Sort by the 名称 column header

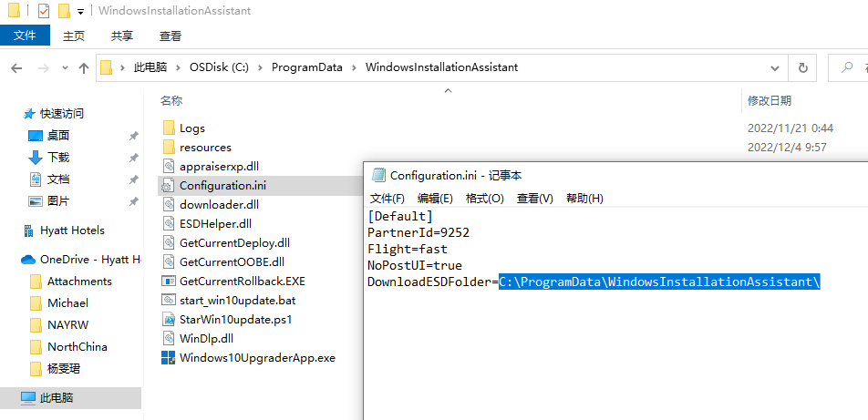171,101
